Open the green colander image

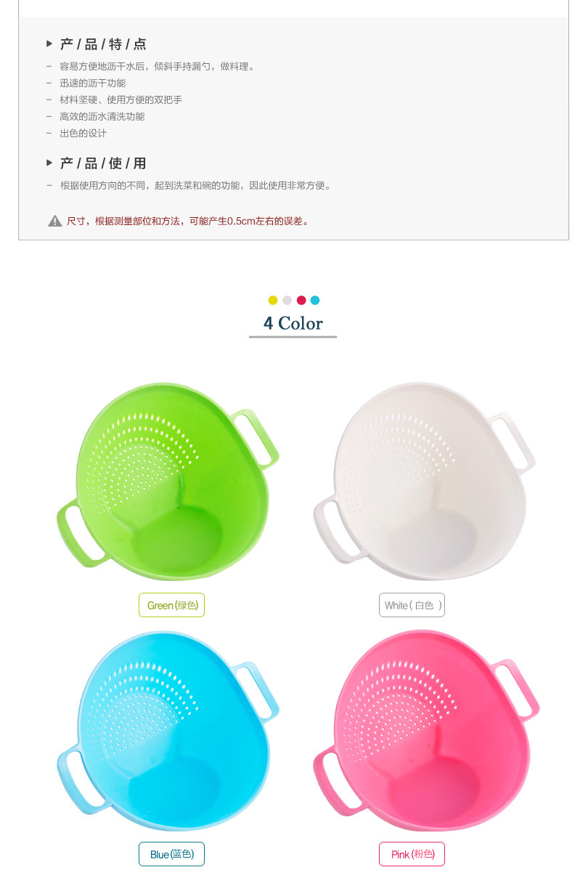[168, 481]
